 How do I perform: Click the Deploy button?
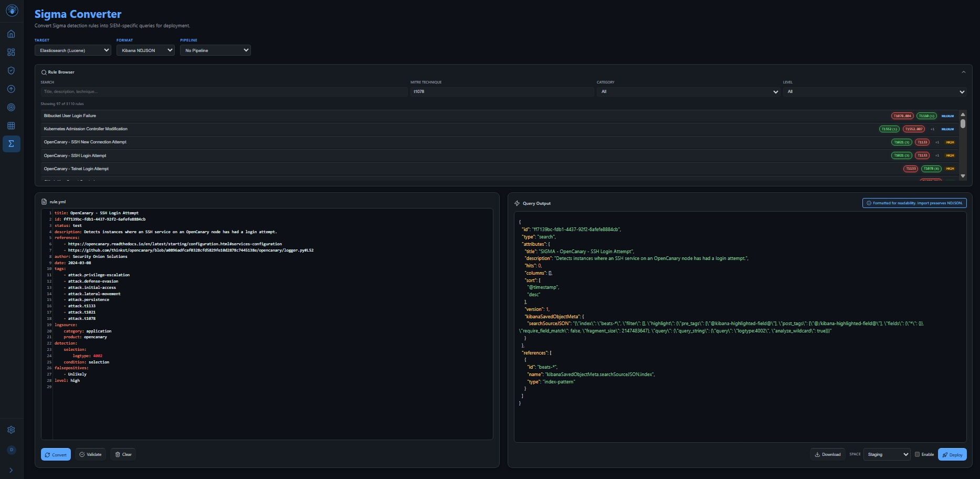[x=952, y=455]
